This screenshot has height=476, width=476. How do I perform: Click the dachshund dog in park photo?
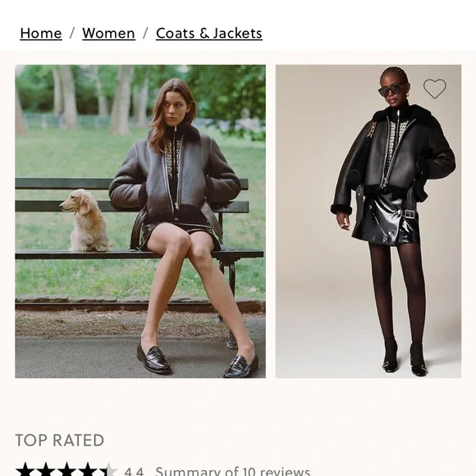[85, 220]
